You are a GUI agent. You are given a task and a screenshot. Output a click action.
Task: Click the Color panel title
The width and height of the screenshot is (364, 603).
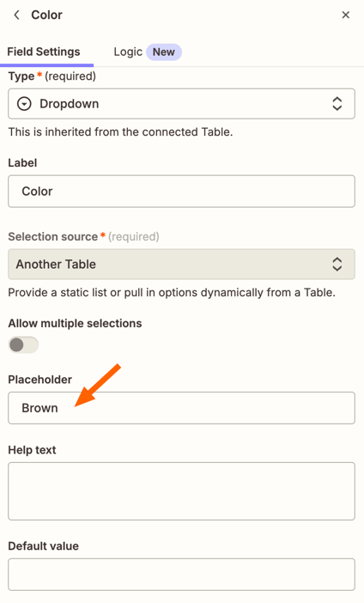pyautogui.click(x=46, y=15)
